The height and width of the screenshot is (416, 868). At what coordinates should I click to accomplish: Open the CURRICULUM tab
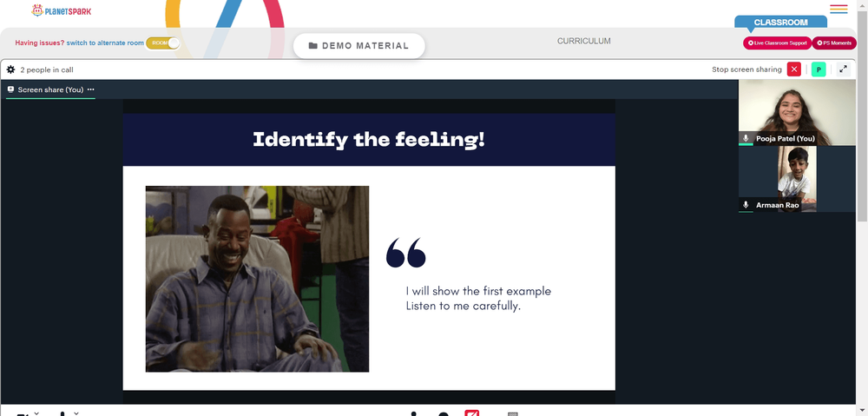[x=583, y=41]
